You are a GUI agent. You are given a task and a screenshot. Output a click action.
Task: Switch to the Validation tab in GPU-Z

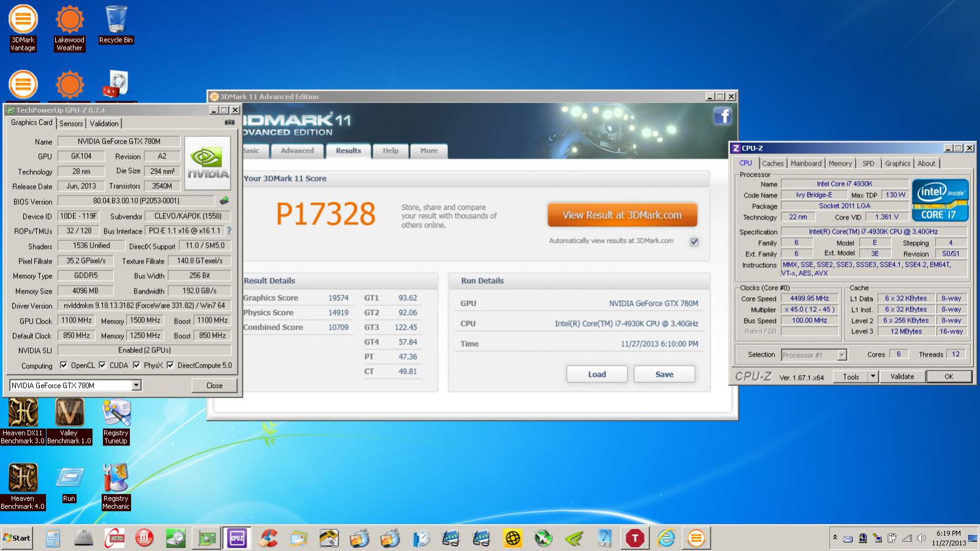(x=104, y=123)
